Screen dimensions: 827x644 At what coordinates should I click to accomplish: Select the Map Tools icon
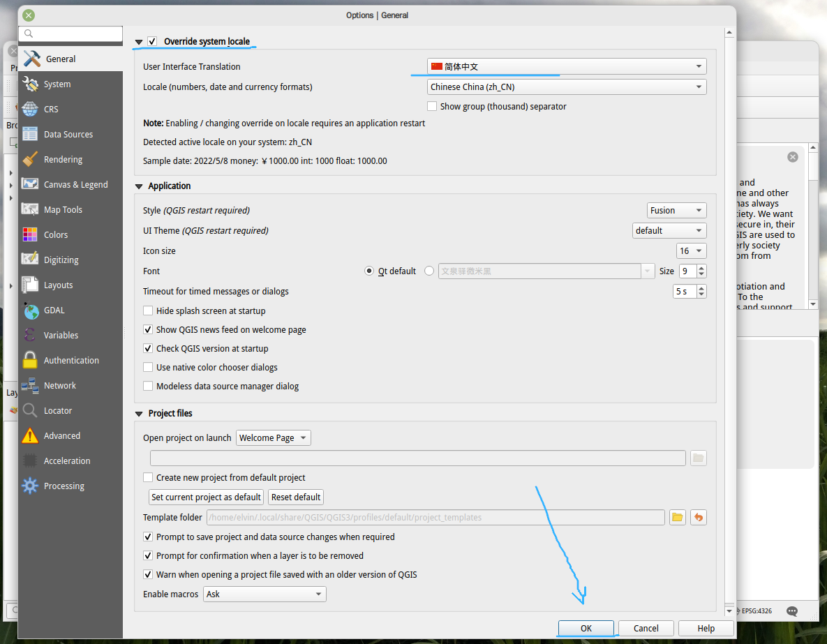tap(30, 210)
